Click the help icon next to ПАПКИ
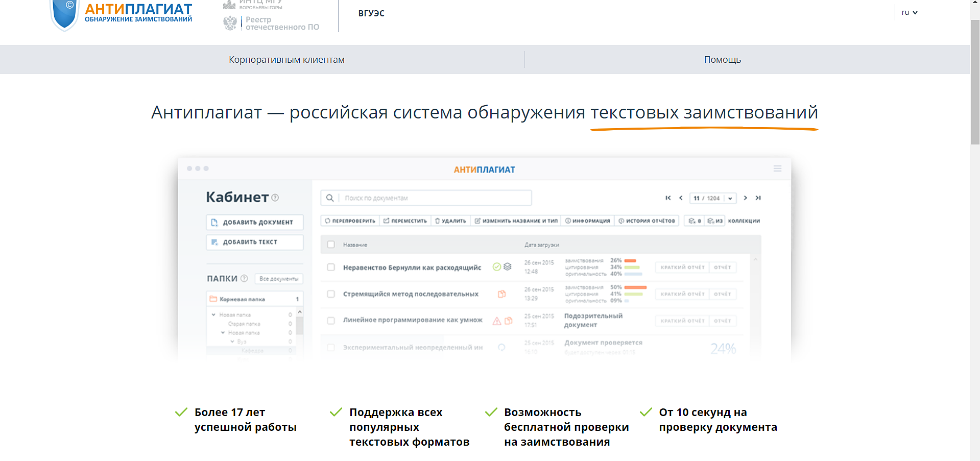Screen dimensions: 980x461 pos(244,278)
